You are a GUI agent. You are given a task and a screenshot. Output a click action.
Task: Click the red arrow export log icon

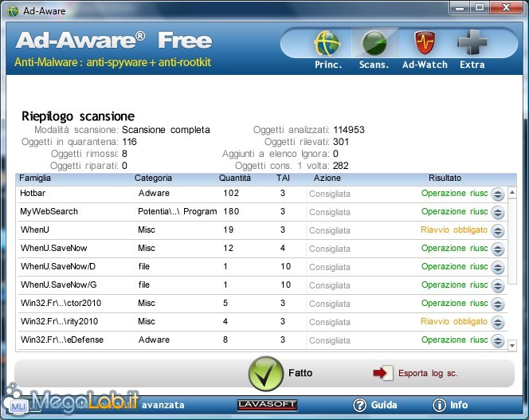[383, 373]
